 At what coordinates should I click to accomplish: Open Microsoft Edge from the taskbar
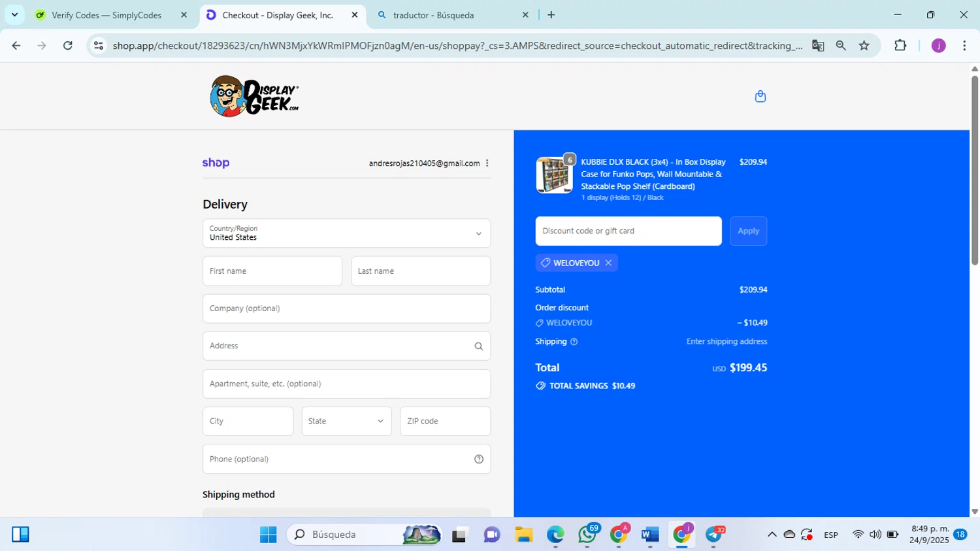(555, 535)
